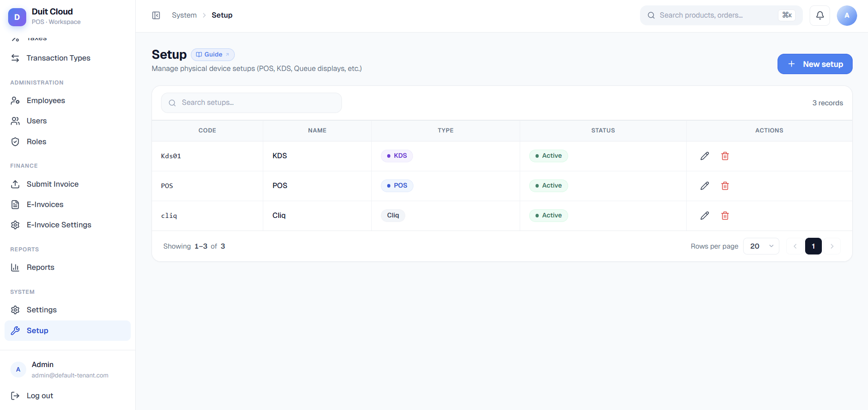This screenshot has width=868, height=410.
Task: Open the user avatar menu at top right
Action: (x=847, y=15)
